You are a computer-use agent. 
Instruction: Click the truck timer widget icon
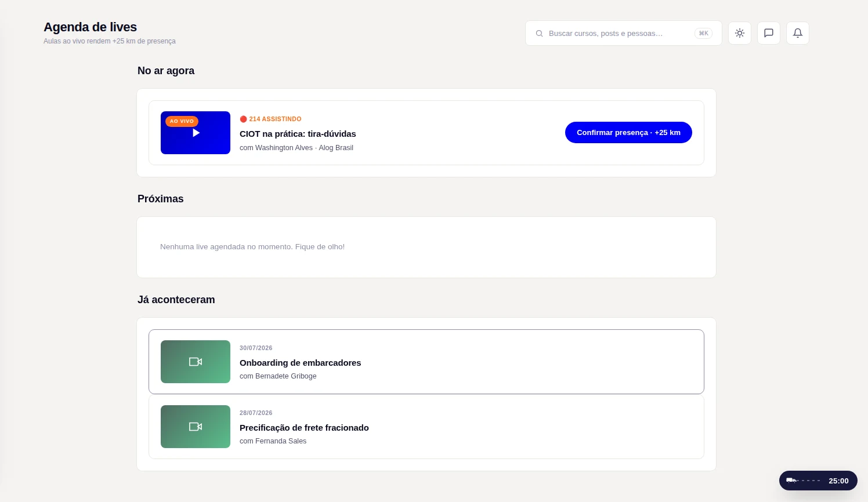[x=791, y=481]
